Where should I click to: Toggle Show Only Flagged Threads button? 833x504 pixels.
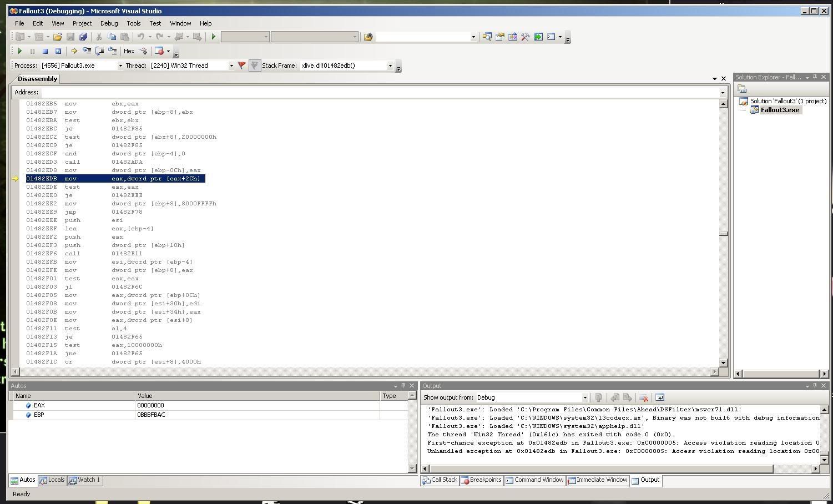tap(255, 65)
